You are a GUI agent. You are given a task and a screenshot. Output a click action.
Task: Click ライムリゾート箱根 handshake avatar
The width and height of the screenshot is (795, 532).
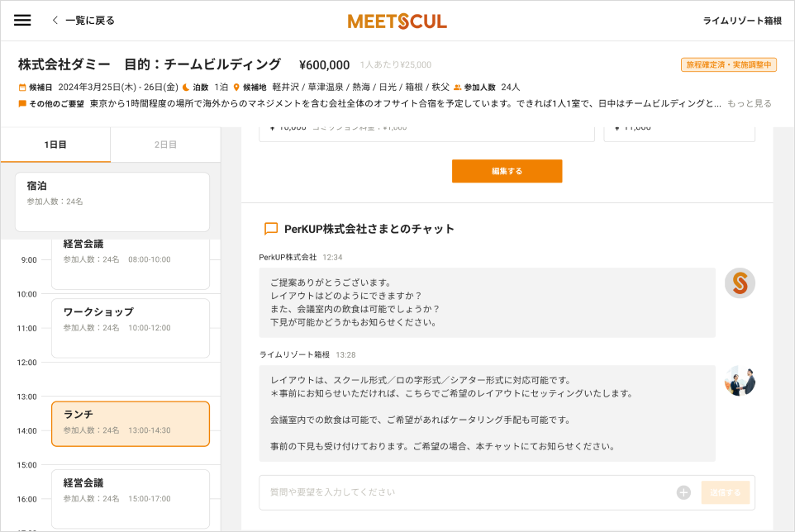tap(740, 381)
